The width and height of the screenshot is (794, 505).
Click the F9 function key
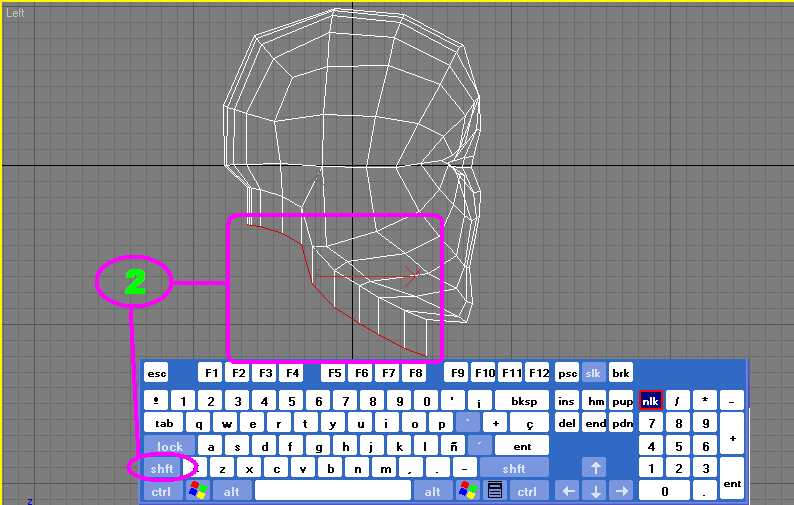pos(457,373)
